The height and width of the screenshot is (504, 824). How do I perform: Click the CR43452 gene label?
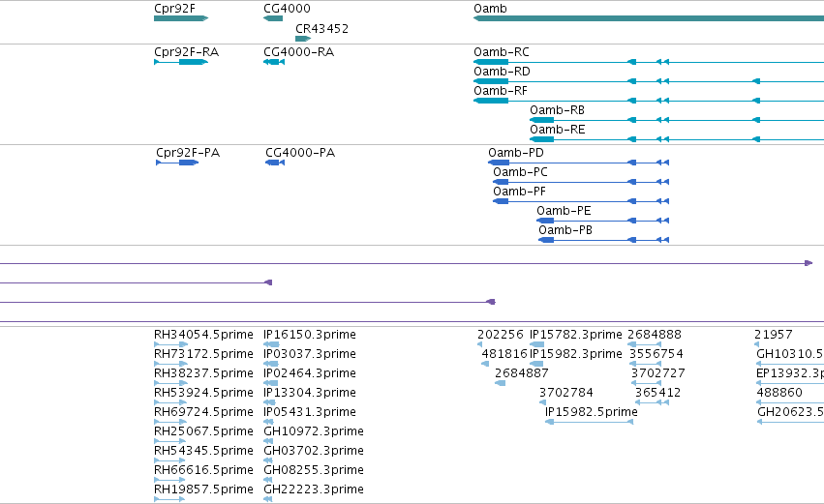(x=321, y=28)
